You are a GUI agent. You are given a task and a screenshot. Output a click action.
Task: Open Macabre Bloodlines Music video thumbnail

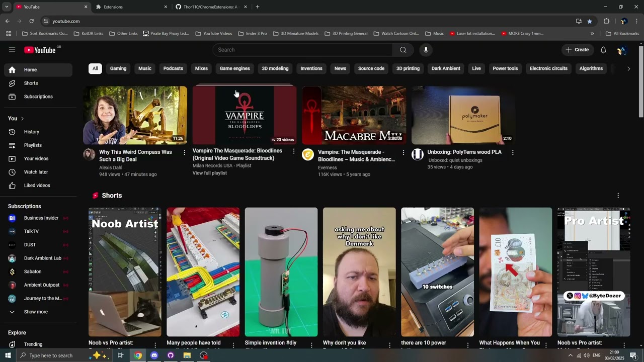(354, 115)
